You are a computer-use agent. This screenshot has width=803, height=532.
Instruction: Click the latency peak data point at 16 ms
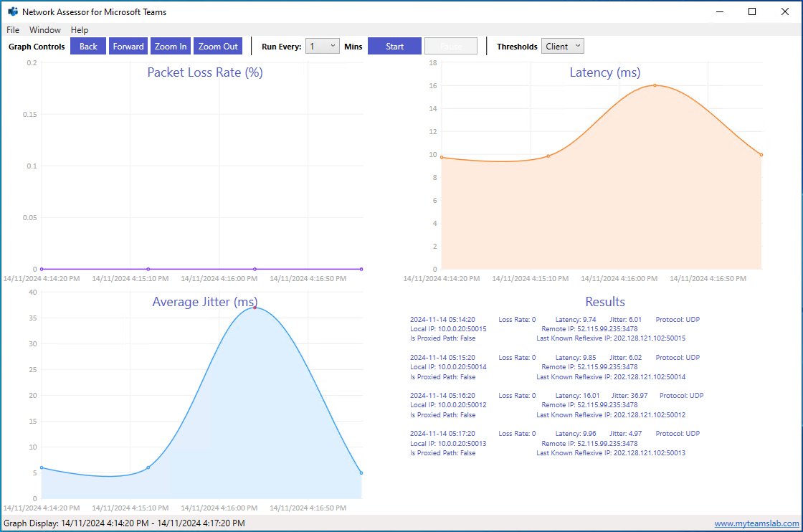[x=655, y=85]
